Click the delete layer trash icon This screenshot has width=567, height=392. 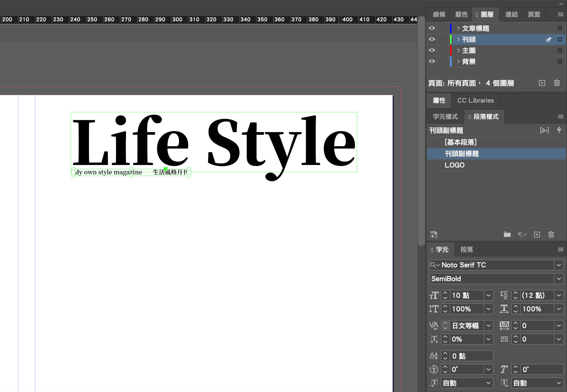tap(557, 83)
